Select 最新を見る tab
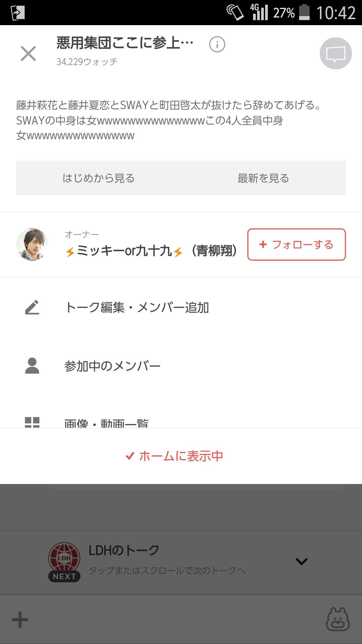The image size is (362, 644). 263,178
